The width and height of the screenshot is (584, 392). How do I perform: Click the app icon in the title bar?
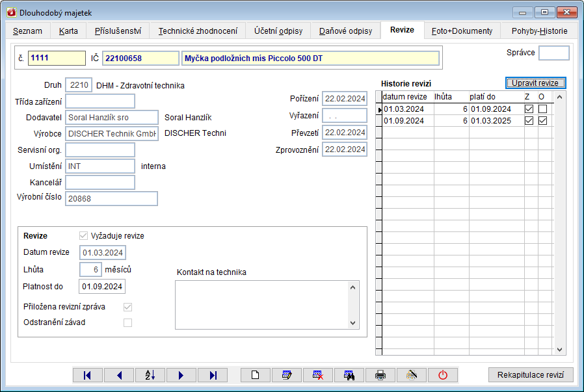(12, 12)
